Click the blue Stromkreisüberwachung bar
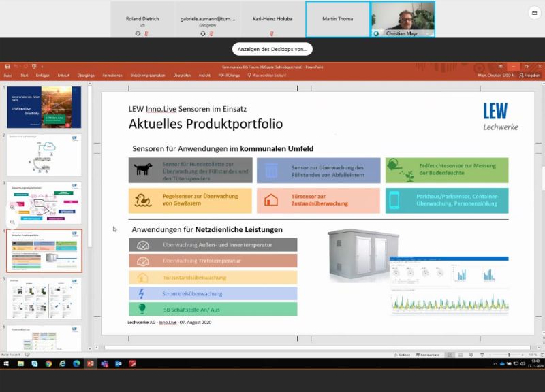Image resolution: width=545 pixels, height=392 pixels. tap(213, 293)
